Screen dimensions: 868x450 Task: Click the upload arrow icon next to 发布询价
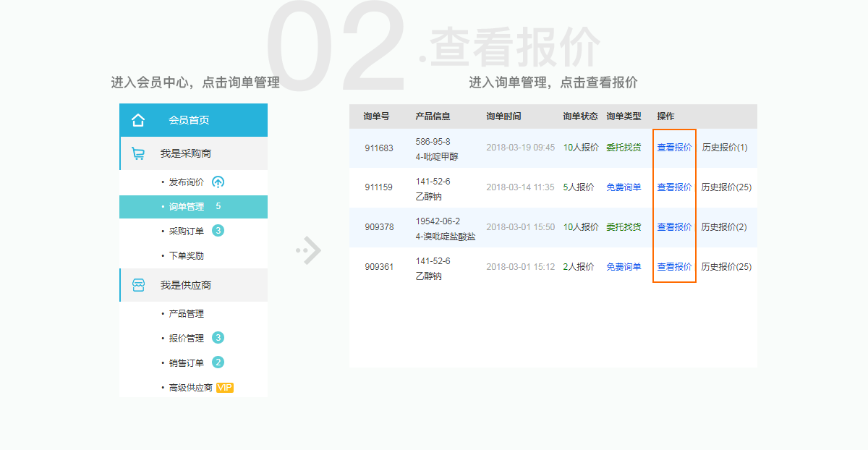(x=218, y=182)
